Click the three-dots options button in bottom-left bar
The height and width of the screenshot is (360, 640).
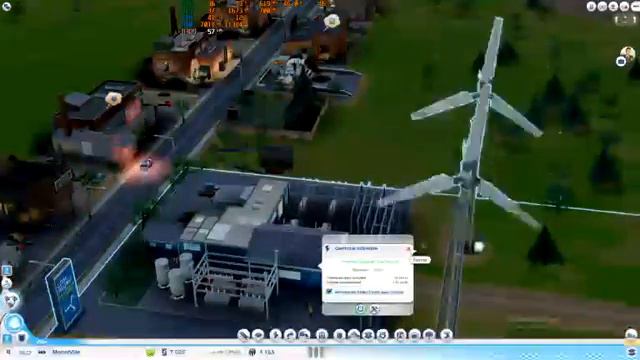tap(42, 352)
